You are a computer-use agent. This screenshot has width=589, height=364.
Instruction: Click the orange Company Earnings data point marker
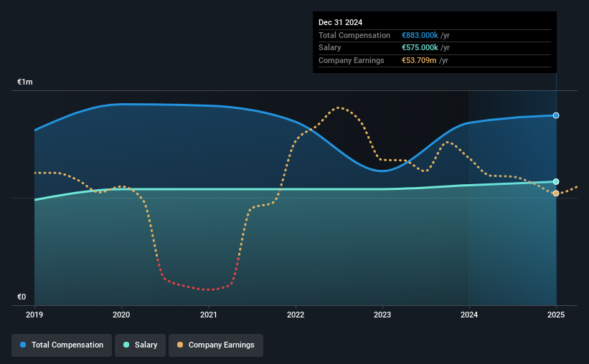point(556,193)
